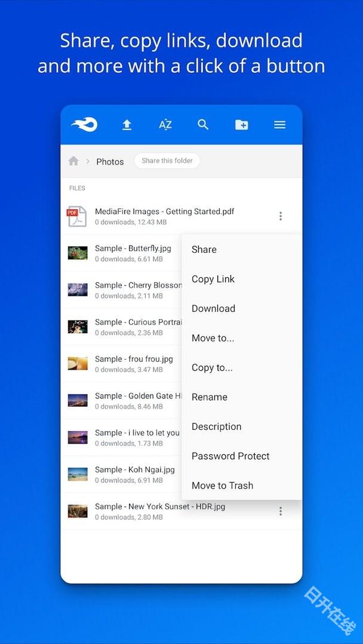Open the Koh Ngai thumbnail
363x644 pixels.
tap(78, 474)
